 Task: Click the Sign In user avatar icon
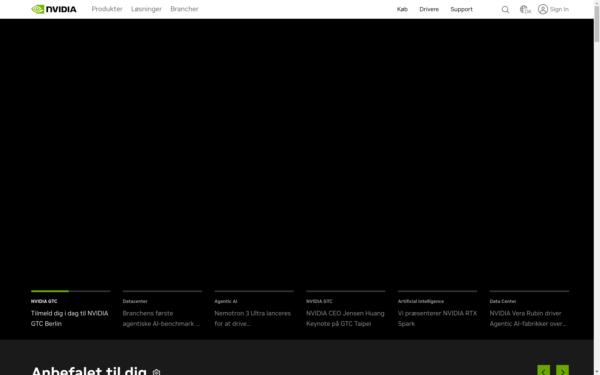[x=543, y=9]
